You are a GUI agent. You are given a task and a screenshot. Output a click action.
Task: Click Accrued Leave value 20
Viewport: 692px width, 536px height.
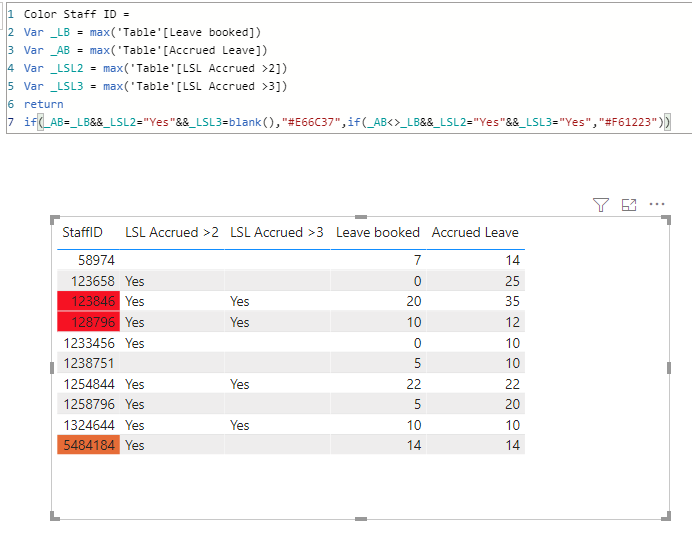click(512, 404)
